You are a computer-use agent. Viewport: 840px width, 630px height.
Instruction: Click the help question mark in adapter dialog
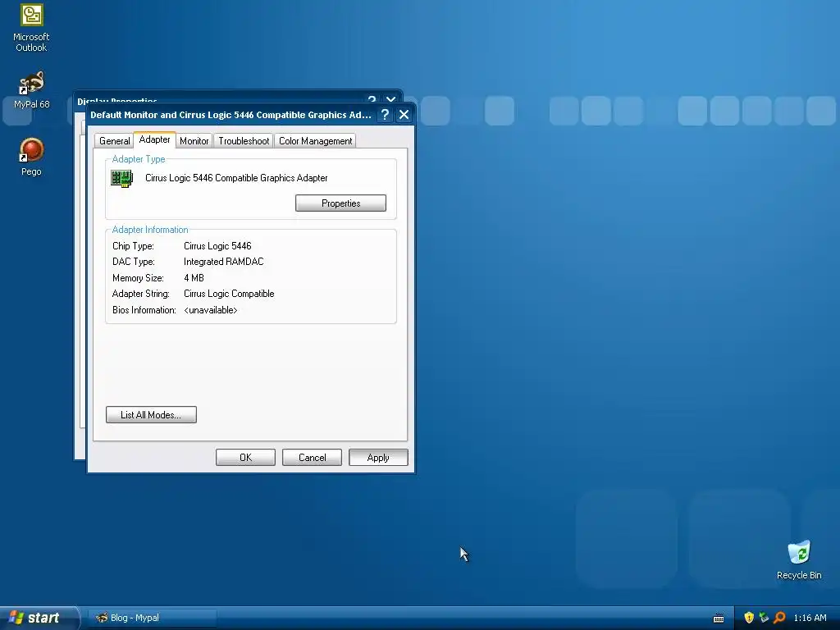[x=385, y=115]
